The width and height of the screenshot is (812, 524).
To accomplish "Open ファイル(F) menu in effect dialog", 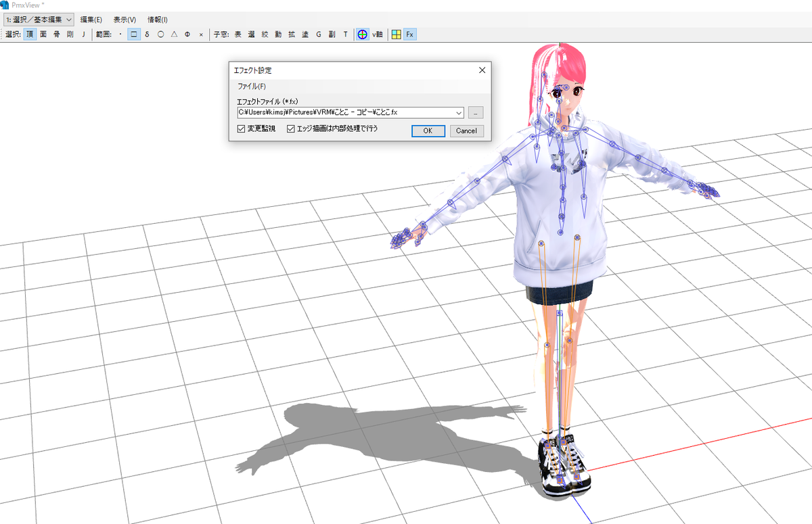I will point(252,87).
